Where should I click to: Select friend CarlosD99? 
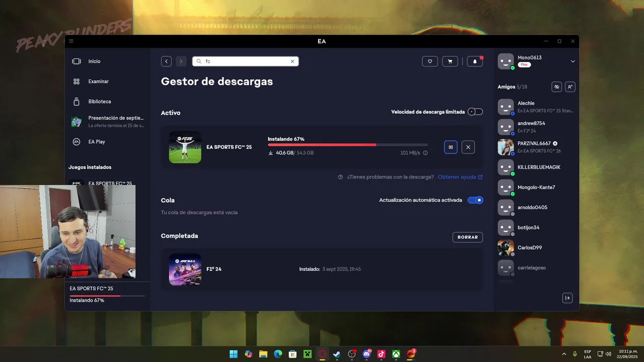click(x=537, y=247)
